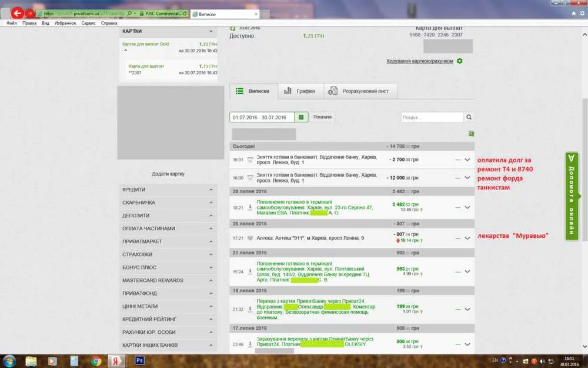This screenshot has height=368, width=588.
Task: Collapse the Картки для виплат Gold card
Action: pyautogui.click(x=126, y=50)
